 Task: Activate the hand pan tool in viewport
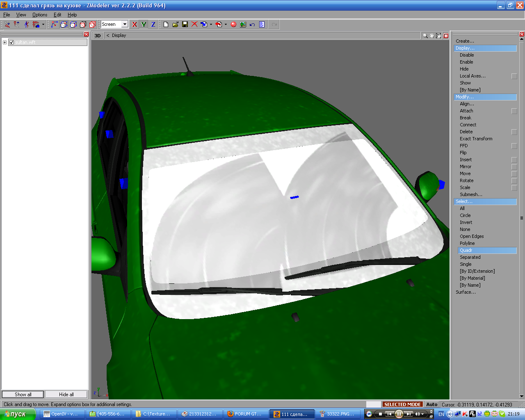pyautogui.click(x=432, y=36)
